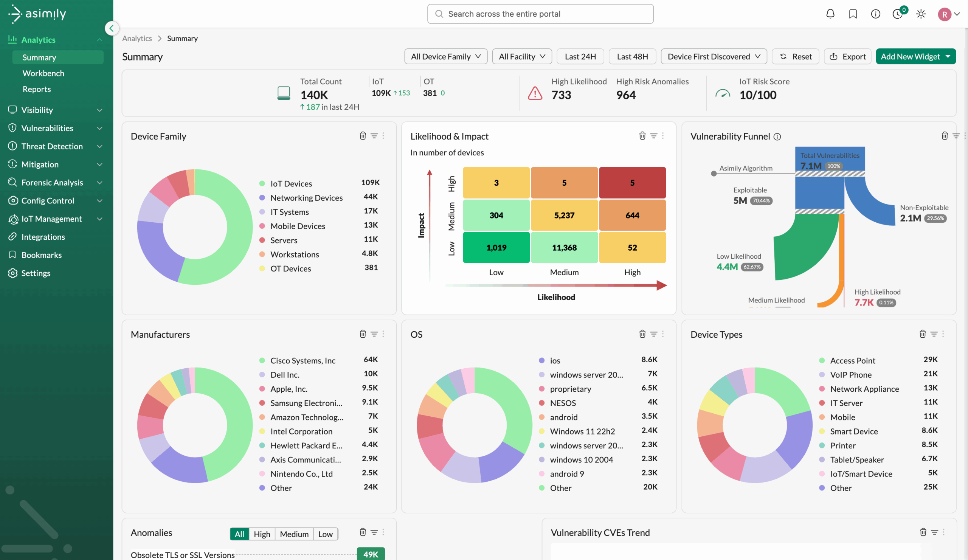Viewport: 968px width, 560px height.
Task: Select the Medium anomalies filter toggle
Action: 294,534
